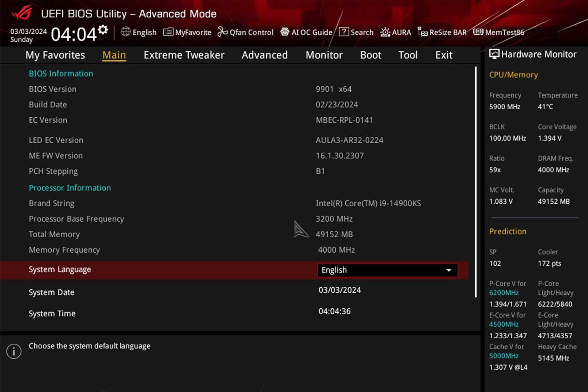
Task: Select the Exit tab
Action: [444, 55]
